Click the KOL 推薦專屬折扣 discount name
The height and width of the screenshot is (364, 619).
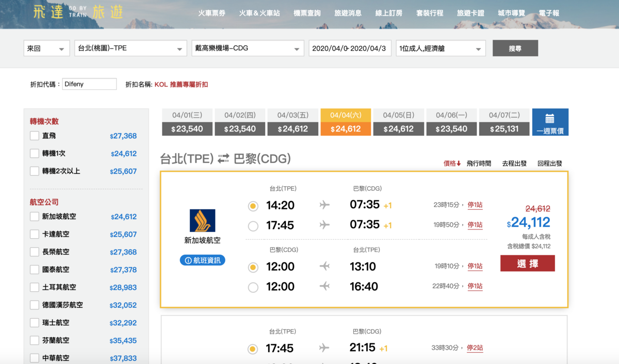[x=181, y=85]
